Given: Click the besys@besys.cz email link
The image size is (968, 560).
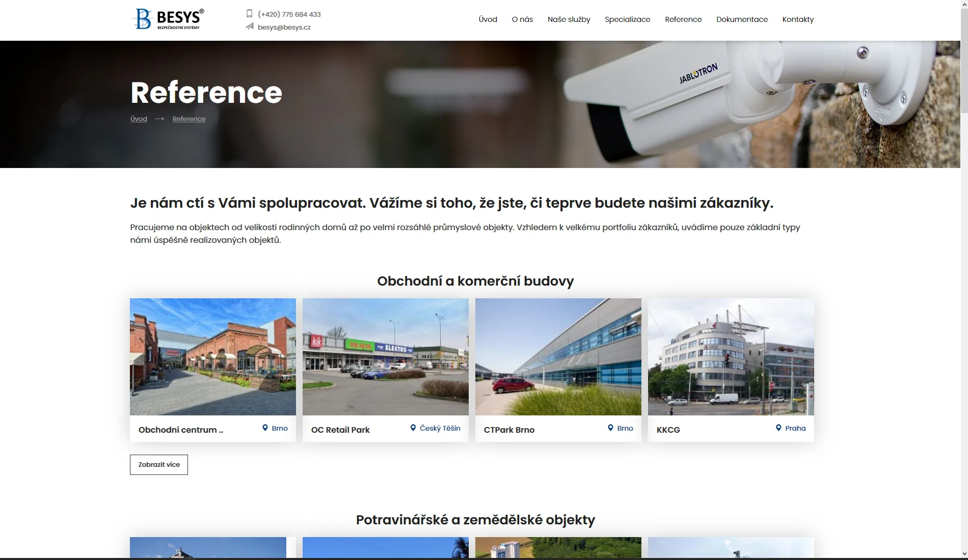Looking at the screenshot, I should pyautogui.click(x=284, y=27).
